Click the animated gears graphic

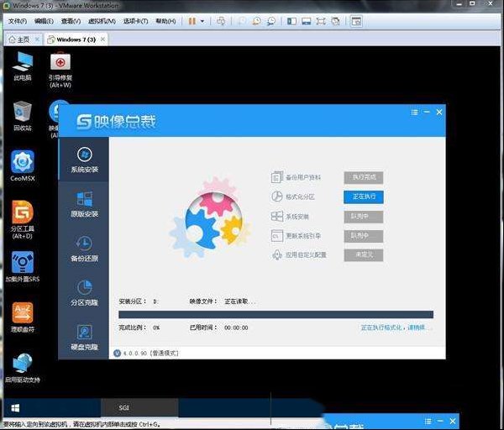[x=211, y=218]
